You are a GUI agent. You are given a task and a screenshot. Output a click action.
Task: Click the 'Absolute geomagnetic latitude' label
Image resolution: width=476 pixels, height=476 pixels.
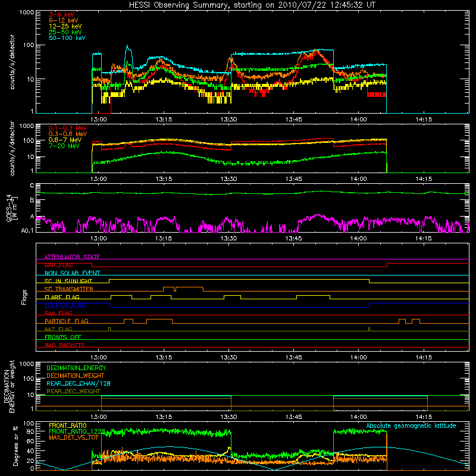point(411,425)
